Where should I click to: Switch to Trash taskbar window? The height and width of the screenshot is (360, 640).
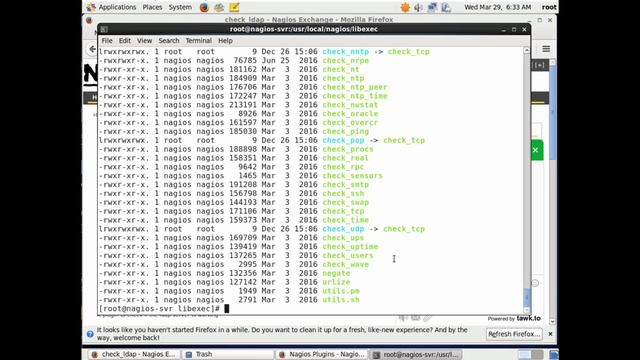pyautogui.click(x=227, y=354)
